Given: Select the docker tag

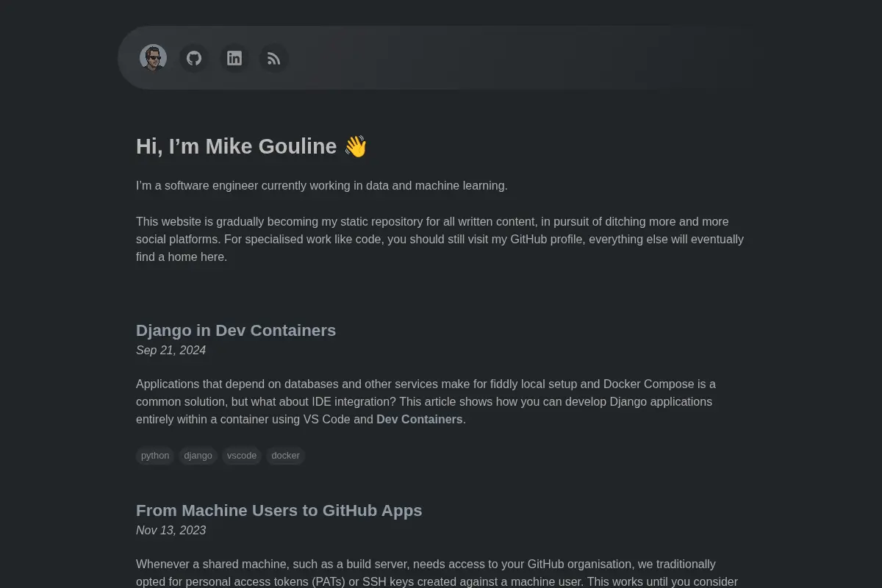Looking at the screenshot, I should pos(285,456).
